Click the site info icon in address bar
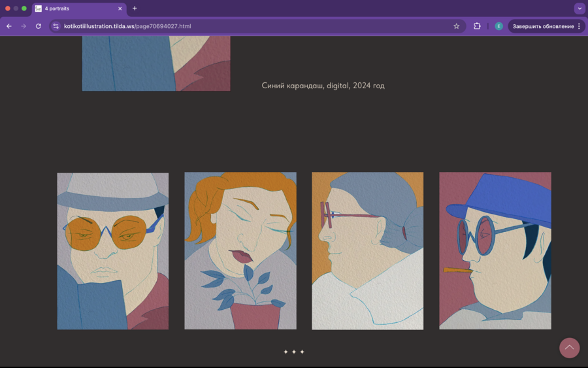 point(56,26)
